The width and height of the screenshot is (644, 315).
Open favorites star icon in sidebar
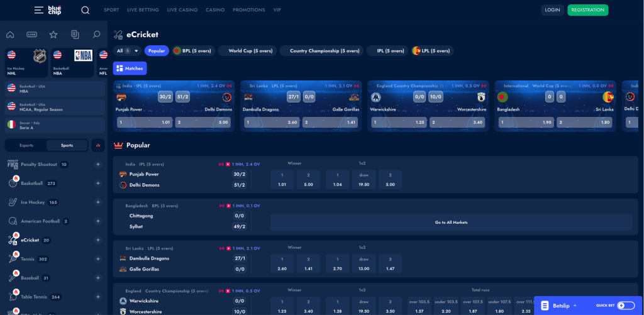pyautogui.click(x=53, y=35)
